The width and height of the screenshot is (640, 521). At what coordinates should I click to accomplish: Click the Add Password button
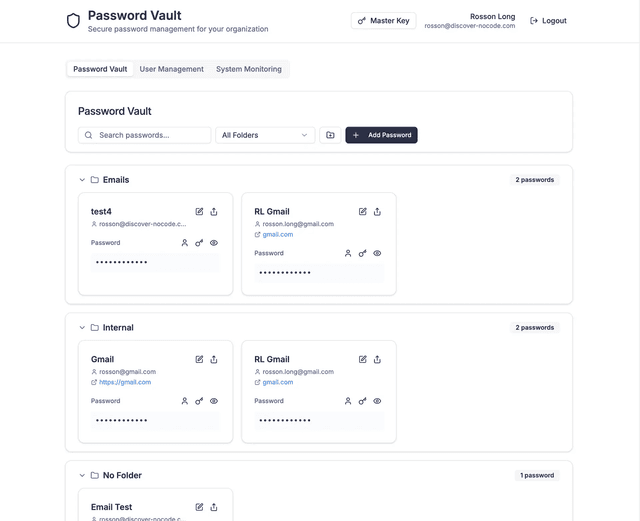click(381, 135)
